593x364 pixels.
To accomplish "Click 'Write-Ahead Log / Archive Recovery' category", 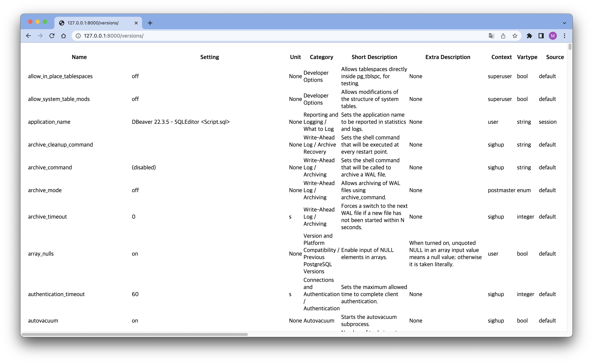I will click(x=320, y=145).
